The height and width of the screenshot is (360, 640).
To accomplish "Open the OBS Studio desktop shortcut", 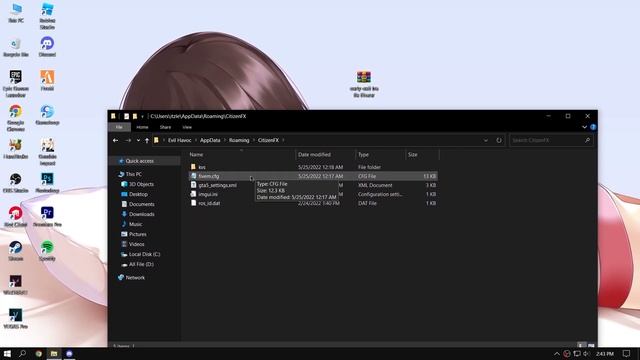I will pos(16,182).
